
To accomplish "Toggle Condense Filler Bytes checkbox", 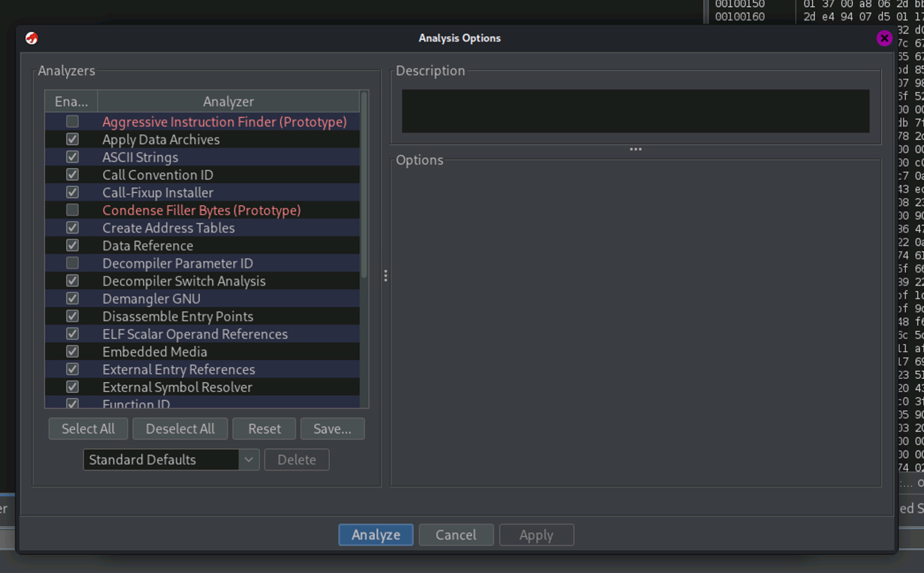I will [x=72, y=210].
